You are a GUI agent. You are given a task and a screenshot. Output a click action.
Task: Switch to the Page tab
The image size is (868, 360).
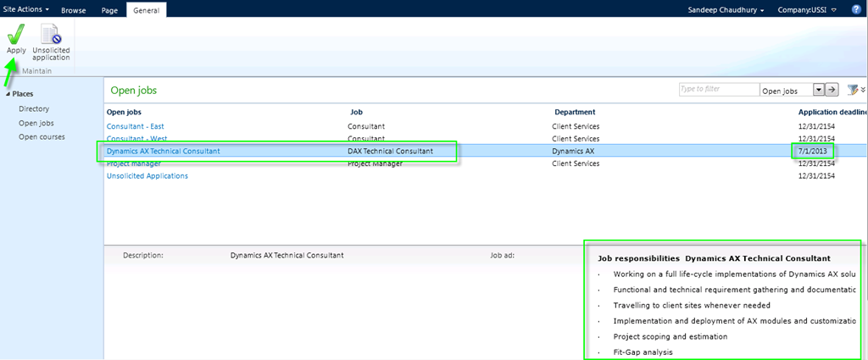tap(109, 10)
